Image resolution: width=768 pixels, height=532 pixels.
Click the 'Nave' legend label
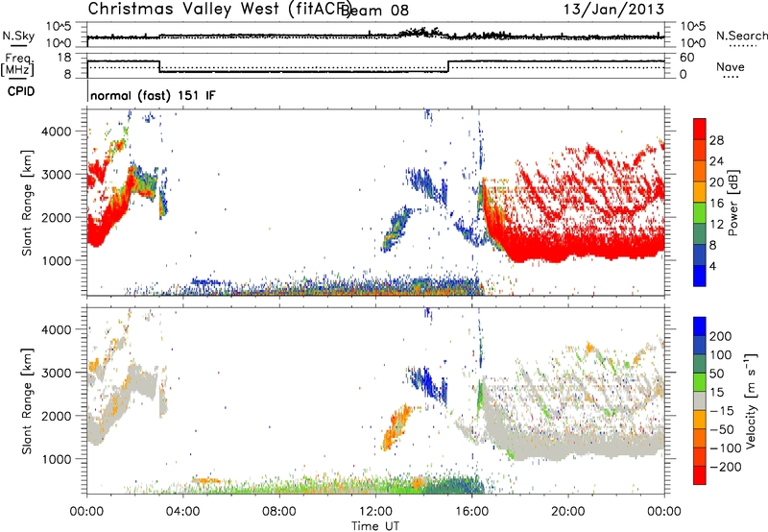730,66
